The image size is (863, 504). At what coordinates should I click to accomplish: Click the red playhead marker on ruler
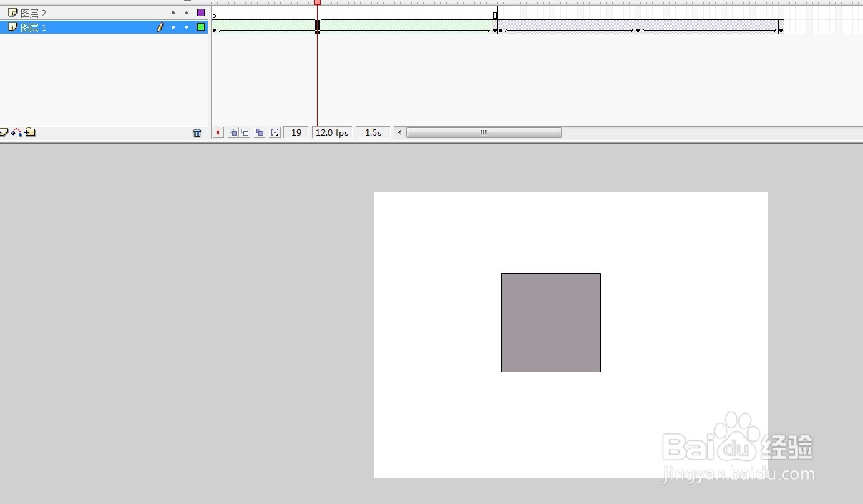click(317, 2)
